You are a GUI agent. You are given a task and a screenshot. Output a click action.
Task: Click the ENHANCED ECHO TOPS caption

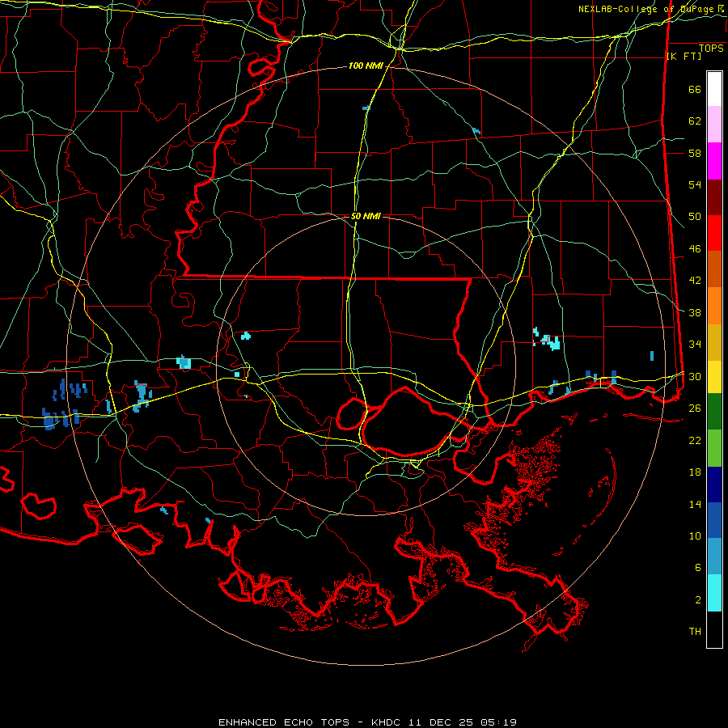coord(284,722)
